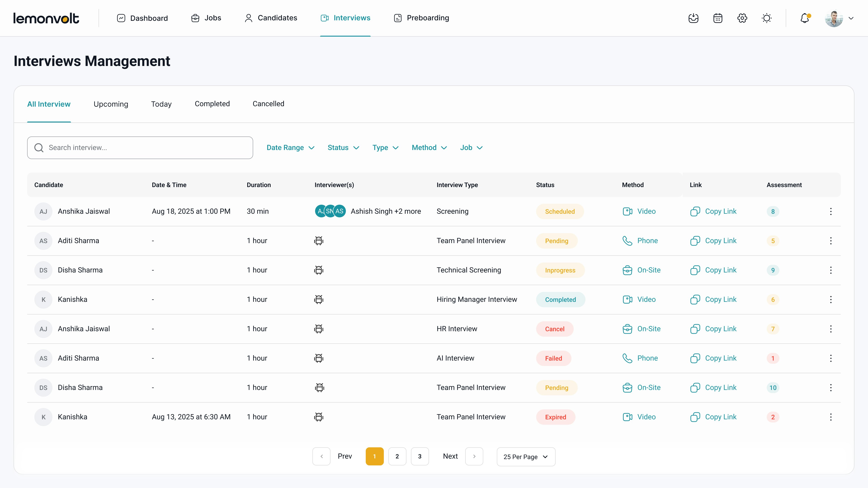The width and height of the screenshot is (868, 488).
Task: Expand the Status filter dropdown
Action: (x=343, y=148)
